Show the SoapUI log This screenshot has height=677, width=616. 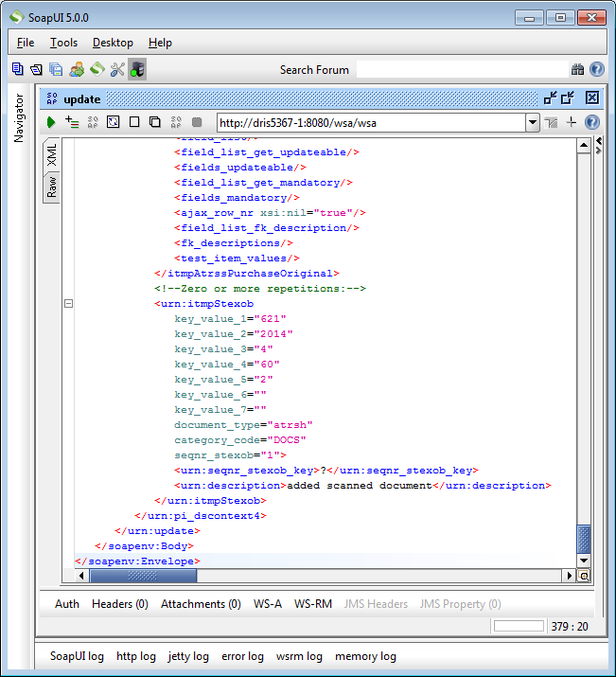pos(77,656)
